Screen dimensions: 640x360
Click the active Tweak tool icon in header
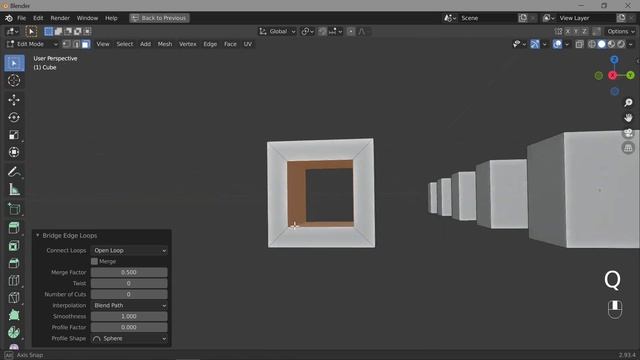(31, 31)
